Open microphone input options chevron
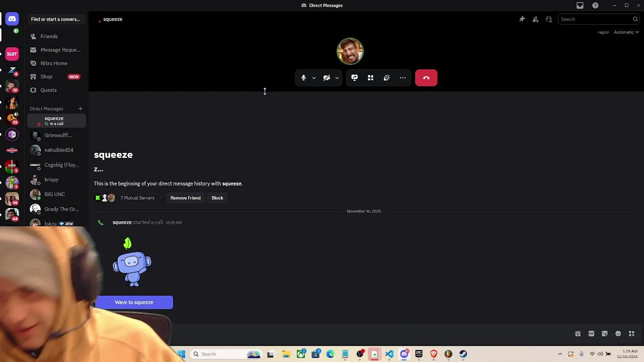The height and width of the screenshot is (362, 644). [314, 78]
